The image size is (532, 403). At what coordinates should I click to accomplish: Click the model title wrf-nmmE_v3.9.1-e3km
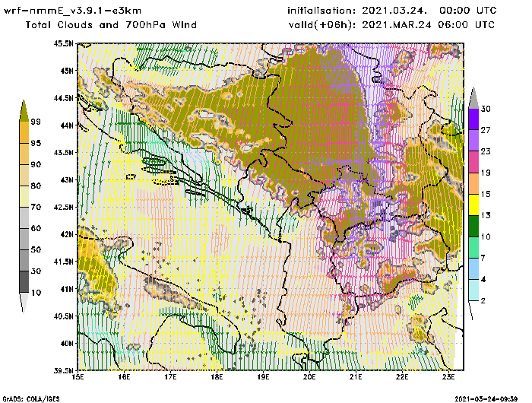point(68,11)
